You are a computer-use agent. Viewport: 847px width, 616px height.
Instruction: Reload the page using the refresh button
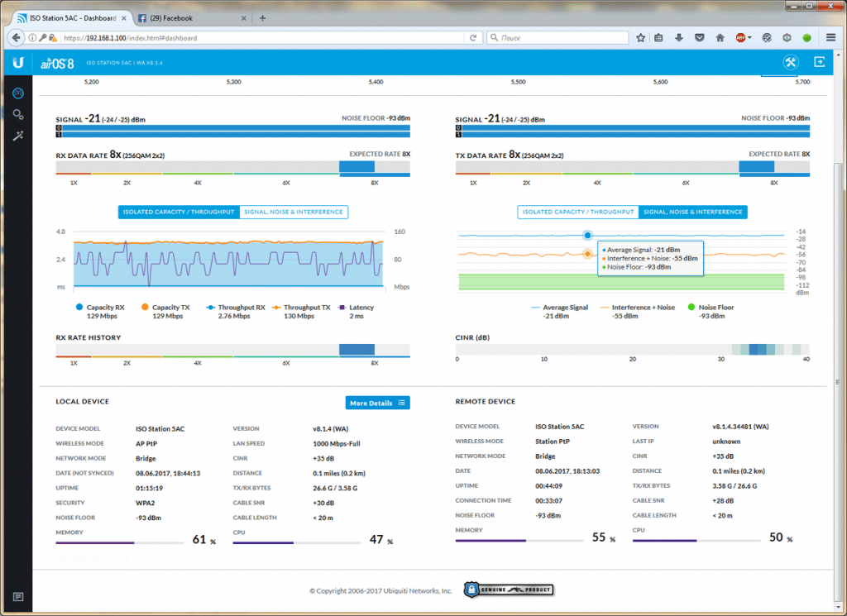(473, 37)
